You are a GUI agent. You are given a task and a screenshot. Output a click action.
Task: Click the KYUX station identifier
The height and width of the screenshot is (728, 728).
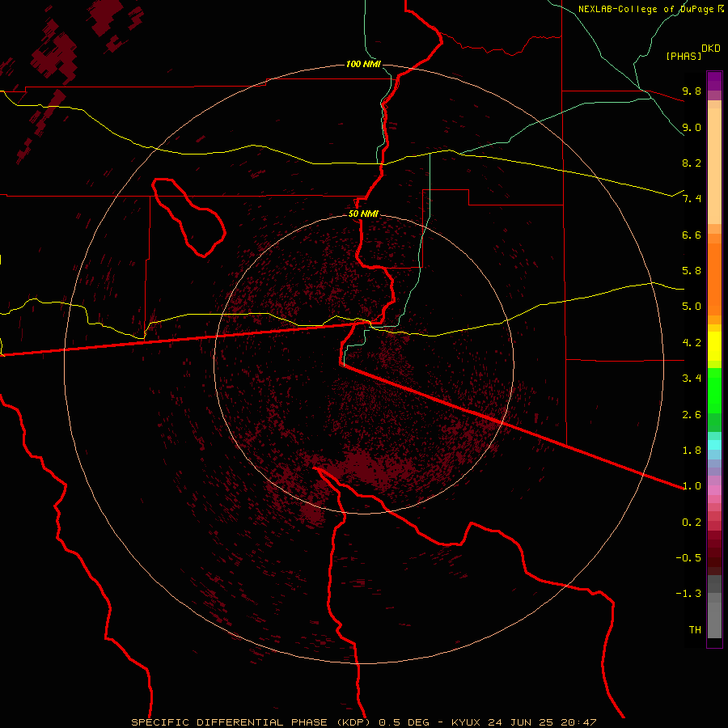click(x=467, y=722)
